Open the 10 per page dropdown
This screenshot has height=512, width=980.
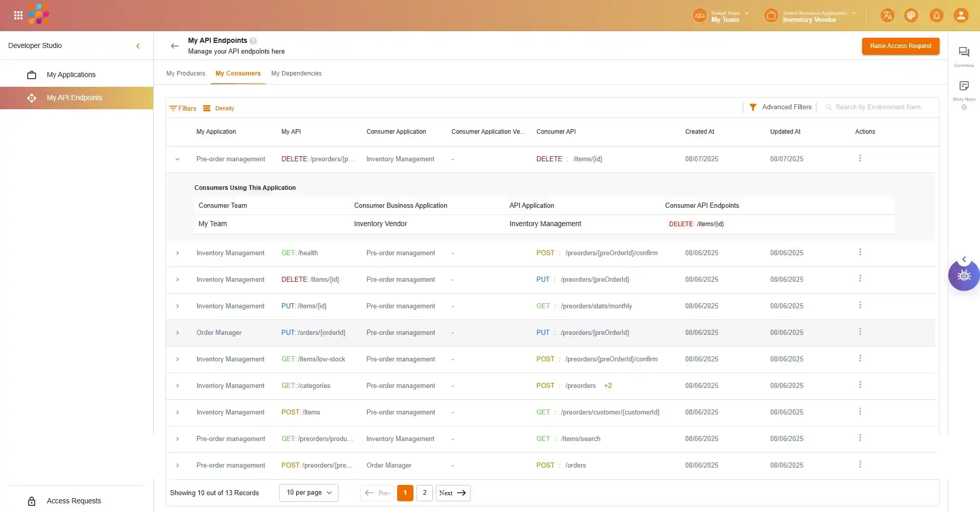(309, 493)
